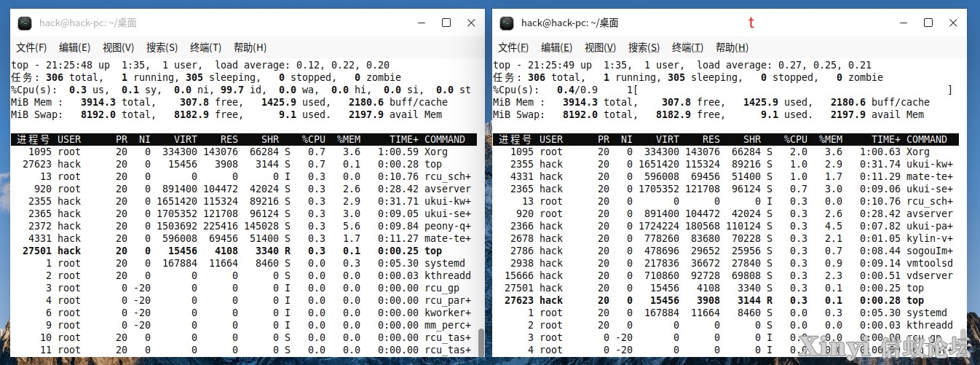This screenshot has width=980, height=365.
Task: Maximize the right terminal window
Action: [x=928, y=23]
